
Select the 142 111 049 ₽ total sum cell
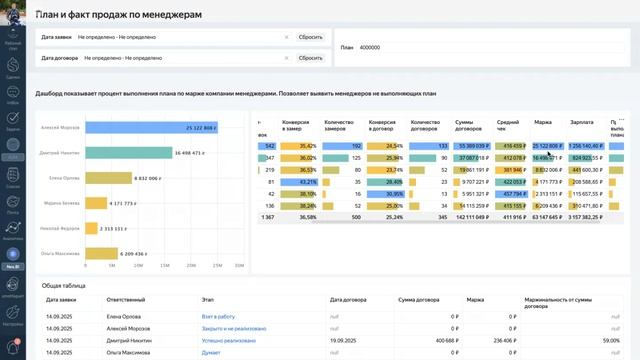[472, 218]
